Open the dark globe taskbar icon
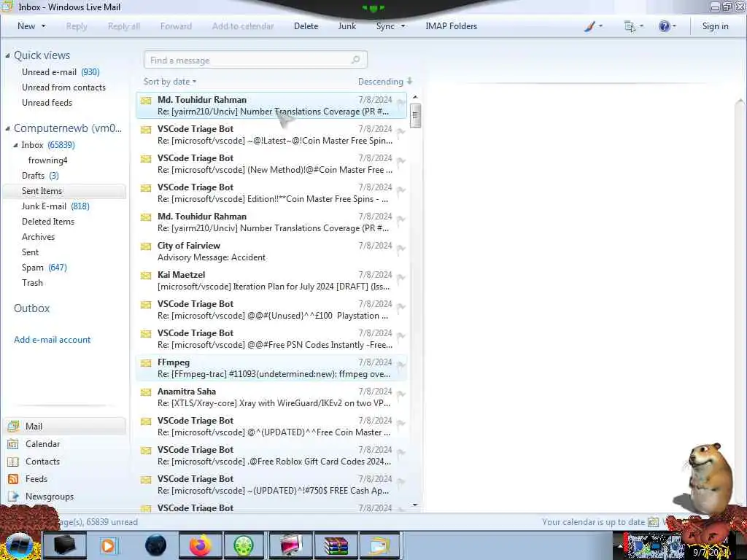The image size is (747, 560). [x=156, y=545]
